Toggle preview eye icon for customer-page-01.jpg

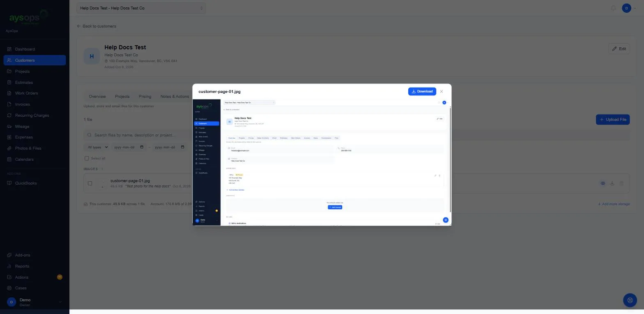point(603,183)
